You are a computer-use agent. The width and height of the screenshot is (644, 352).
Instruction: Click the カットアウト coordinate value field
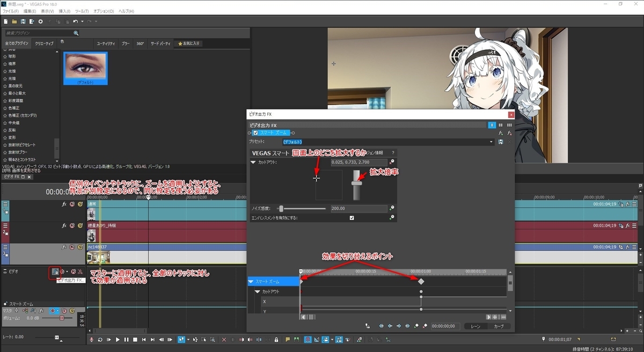tap(358, 162)
